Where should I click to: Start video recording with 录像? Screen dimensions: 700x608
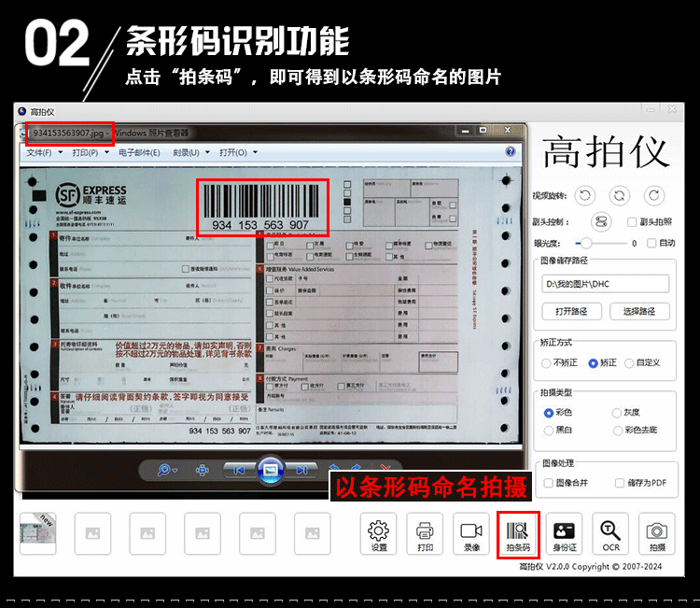(x=471, y=534)
